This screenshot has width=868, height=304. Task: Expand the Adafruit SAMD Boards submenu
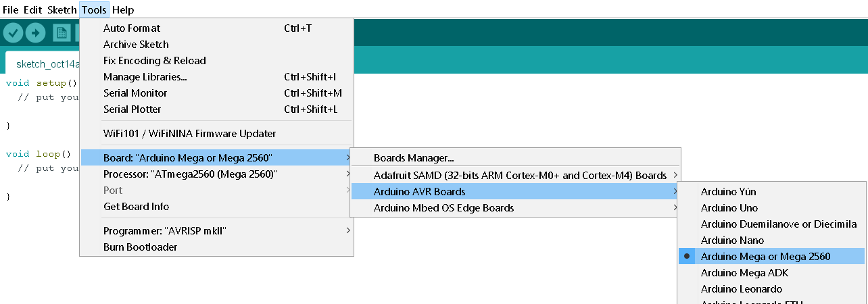[519, 176]
